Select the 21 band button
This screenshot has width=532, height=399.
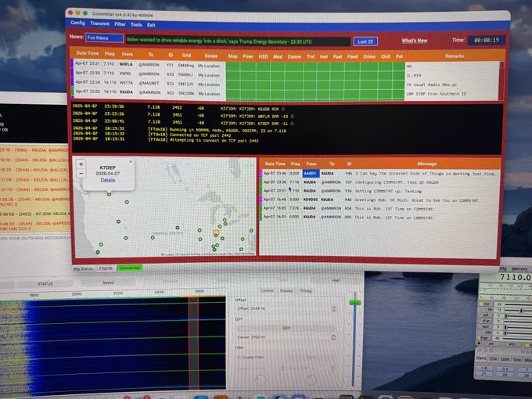pyautogui.click(x=484, y=373)
